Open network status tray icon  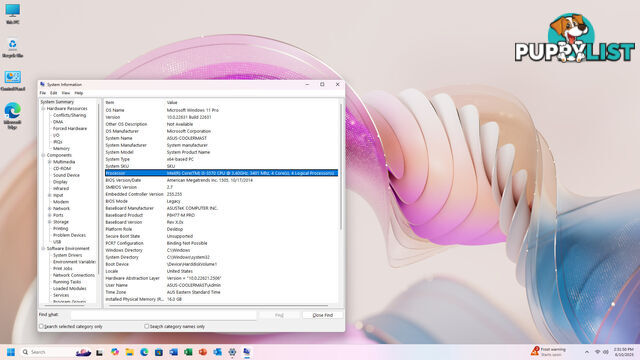tap(598, 352)
